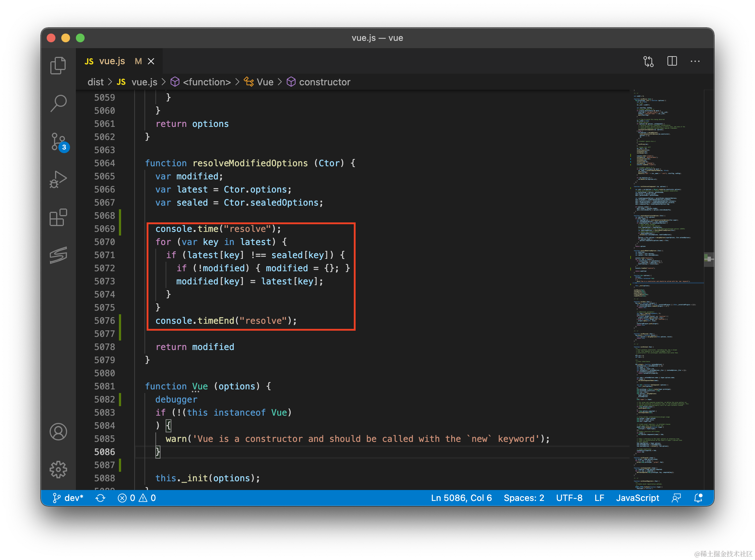Open the Run and Debug view

(58, 179)
